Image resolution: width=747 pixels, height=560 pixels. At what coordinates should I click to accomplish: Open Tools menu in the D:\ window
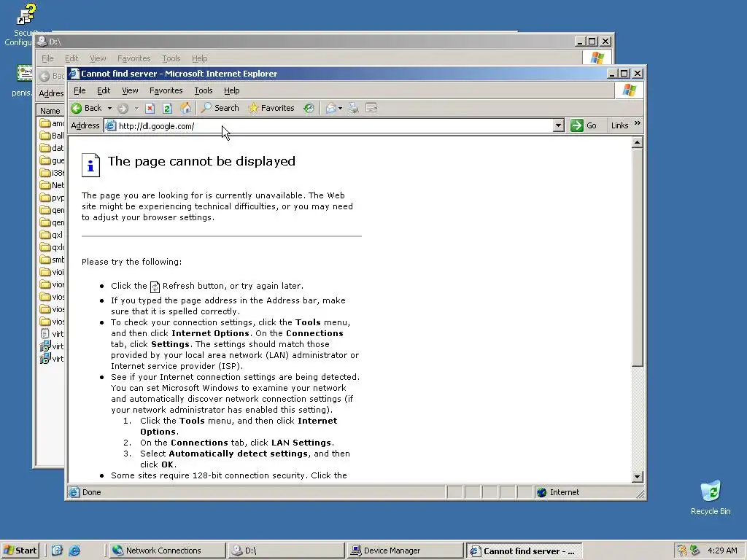171,58
